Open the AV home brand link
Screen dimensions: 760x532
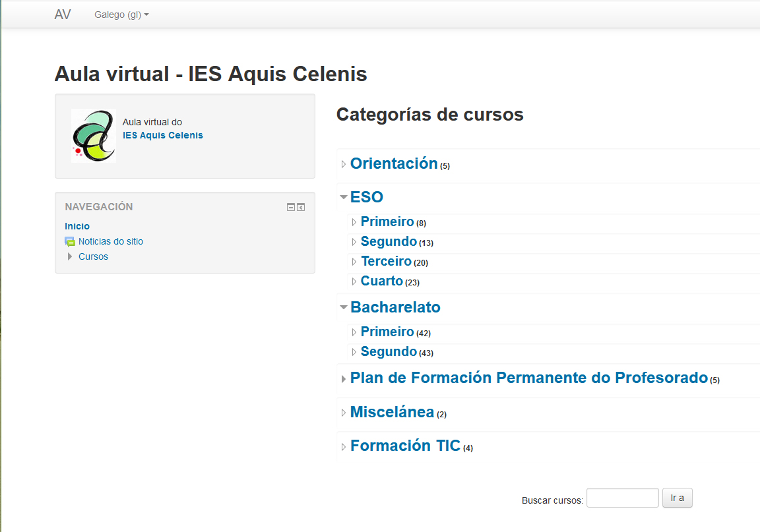(63, 15)
